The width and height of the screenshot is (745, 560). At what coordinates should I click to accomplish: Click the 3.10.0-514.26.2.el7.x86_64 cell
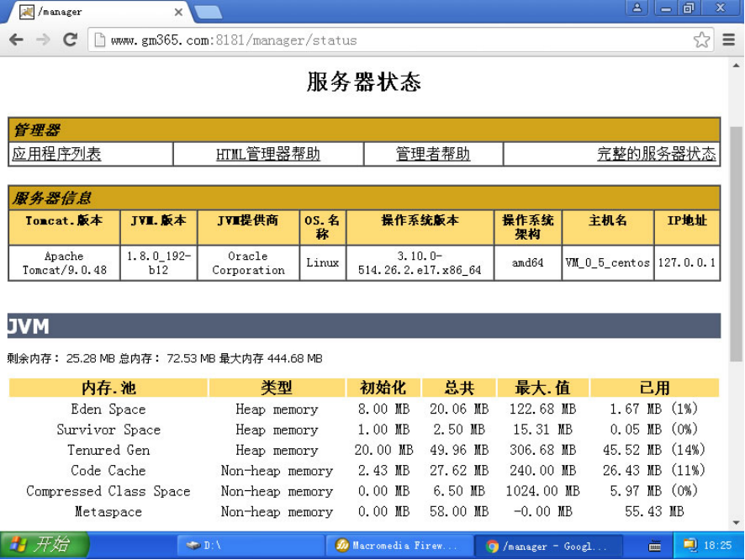(420, 263)
